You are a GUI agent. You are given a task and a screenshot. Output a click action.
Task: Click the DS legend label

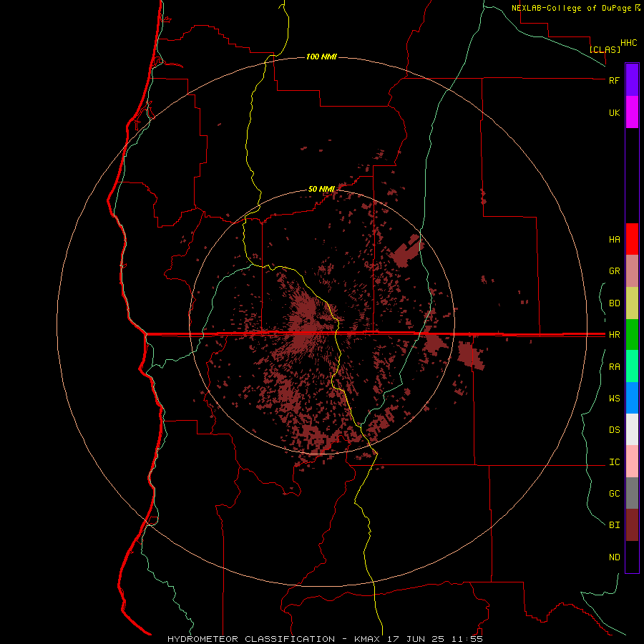[x=614, y=430]
